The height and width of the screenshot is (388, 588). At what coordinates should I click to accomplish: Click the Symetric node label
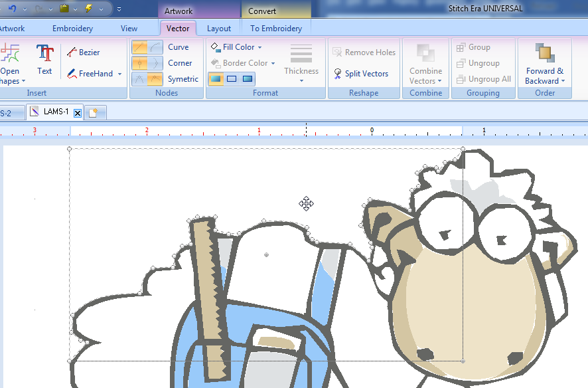click(183, 79)
